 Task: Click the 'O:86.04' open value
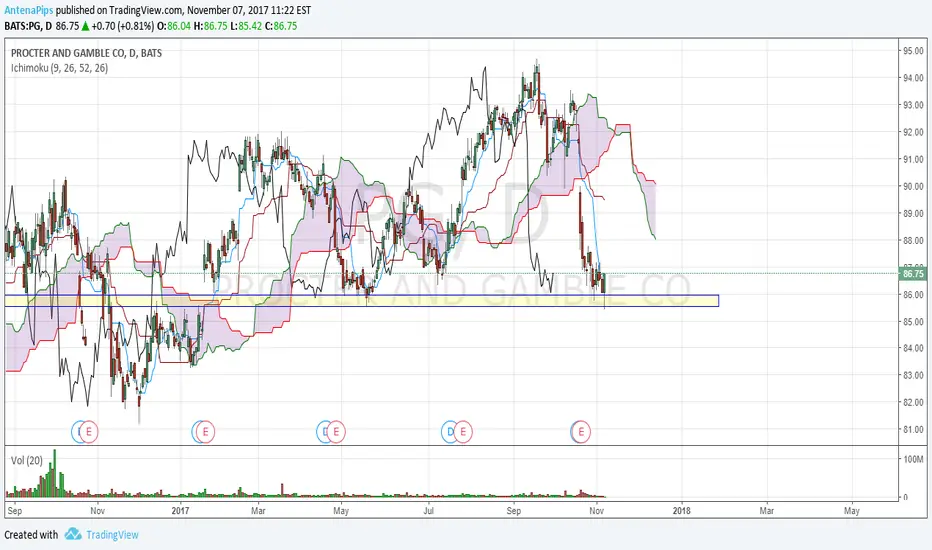pos(174,26)
